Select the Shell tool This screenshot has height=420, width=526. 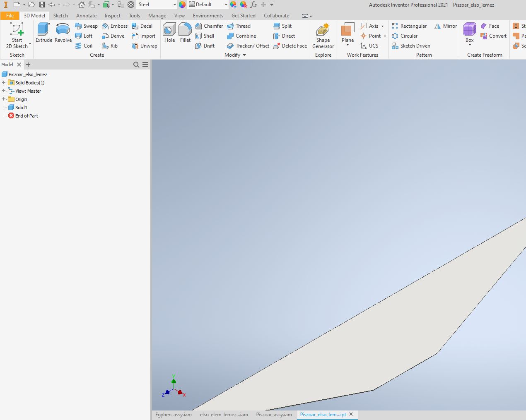click(x=205, y=36)
